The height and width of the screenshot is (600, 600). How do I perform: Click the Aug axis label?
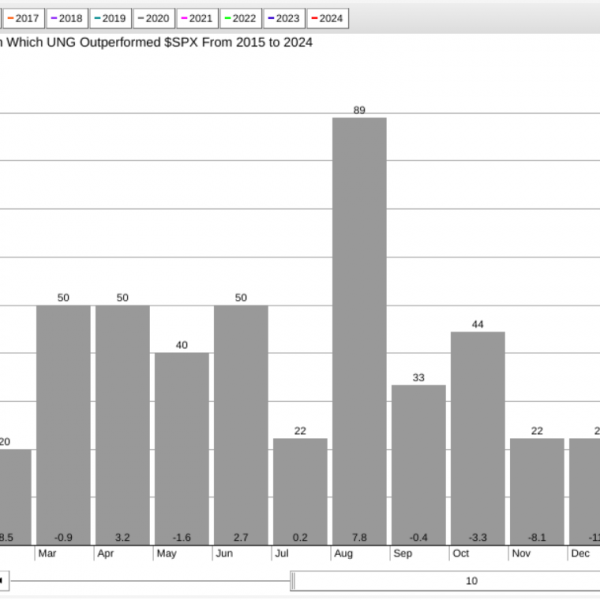343,553
